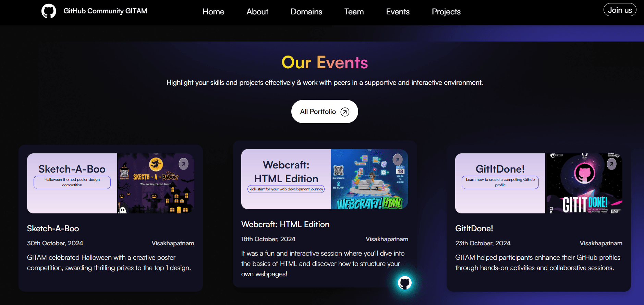This screenshot has height=305, width=644.
Task: Open Sketch-A-Boo event title below card image
Action: coord(53,228)
